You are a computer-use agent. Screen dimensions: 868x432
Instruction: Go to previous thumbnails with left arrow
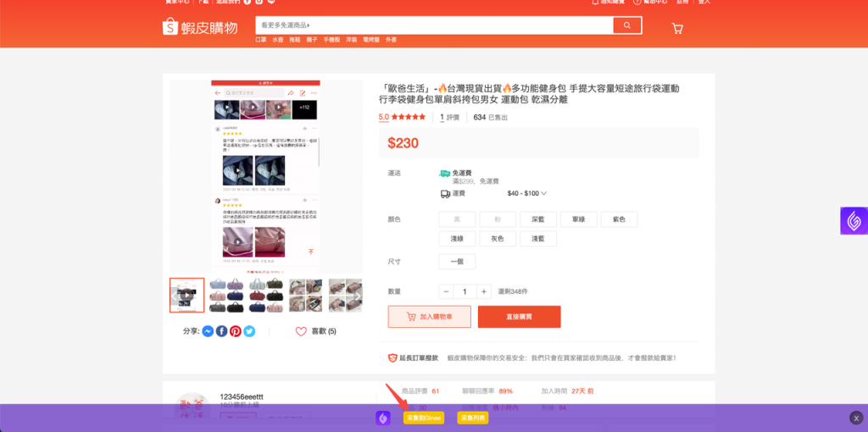click(x=174, y=296)
